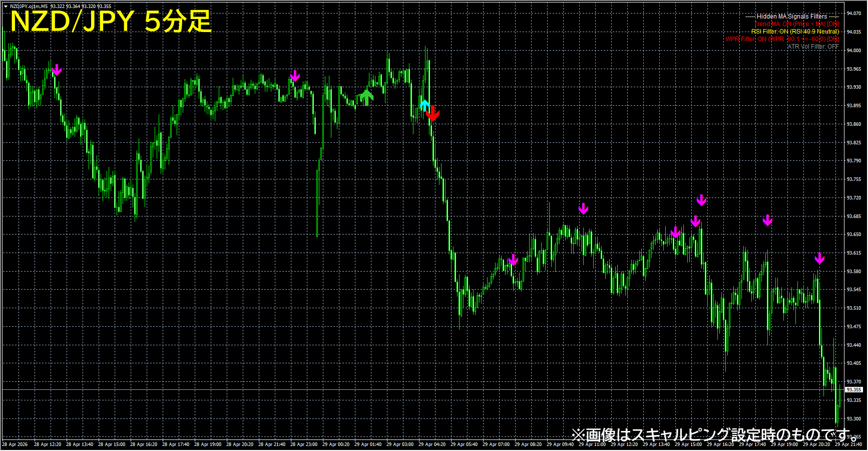Click the 93.440 price scale label
The height and width of the screenshot is (451, 868).
point(854,345)
